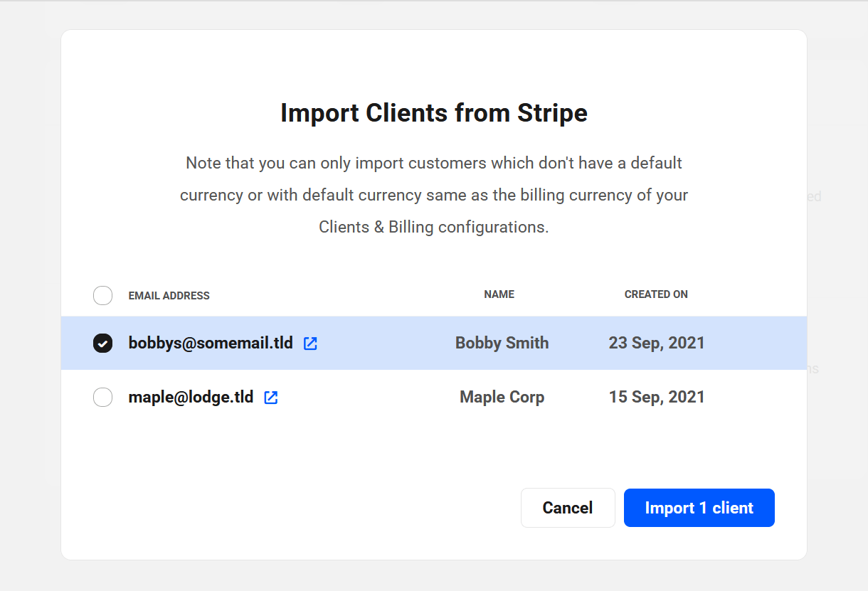Click the NAME column header

point(499,294)
